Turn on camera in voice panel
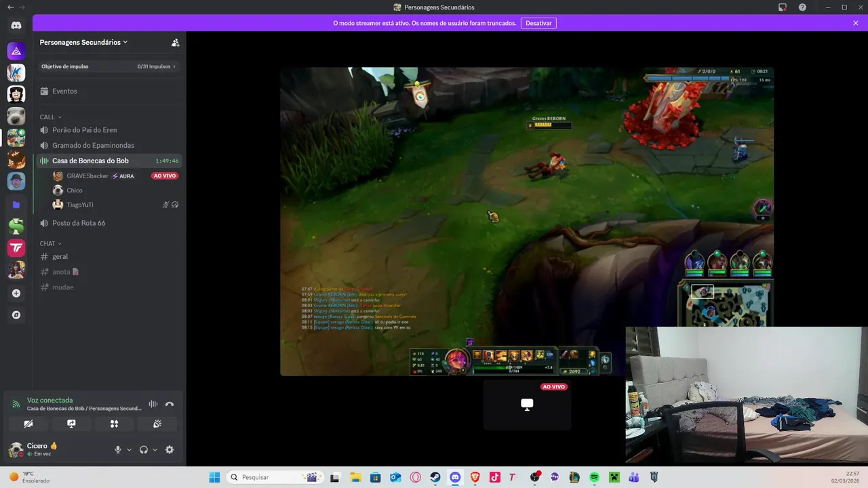Screen dimensions: 868x488 (28, 424)
